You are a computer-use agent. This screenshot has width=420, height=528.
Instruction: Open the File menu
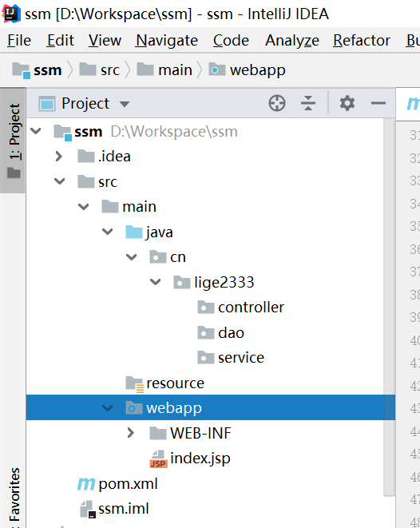pos(19,41)
